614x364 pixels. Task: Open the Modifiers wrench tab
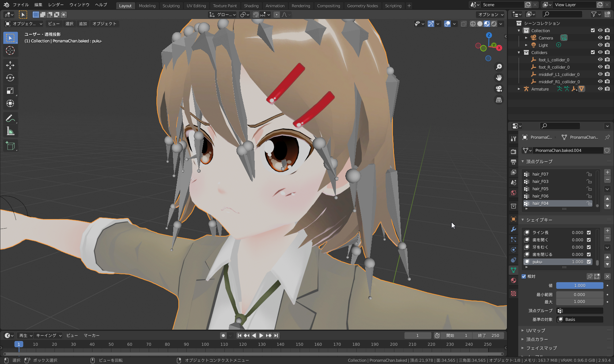click(x=513, y=229)
